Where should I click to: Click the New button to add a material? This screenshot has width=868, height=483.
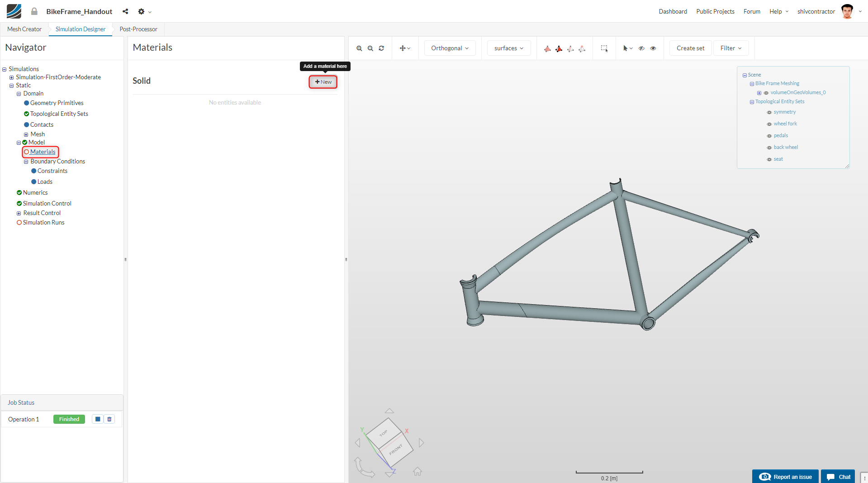click(323, 82)
